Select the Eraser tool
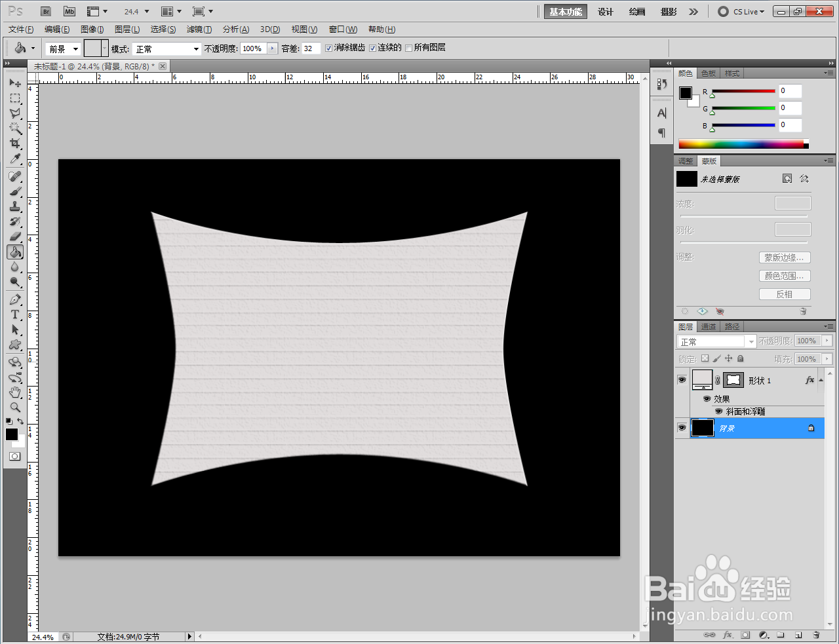 point(15,237)
